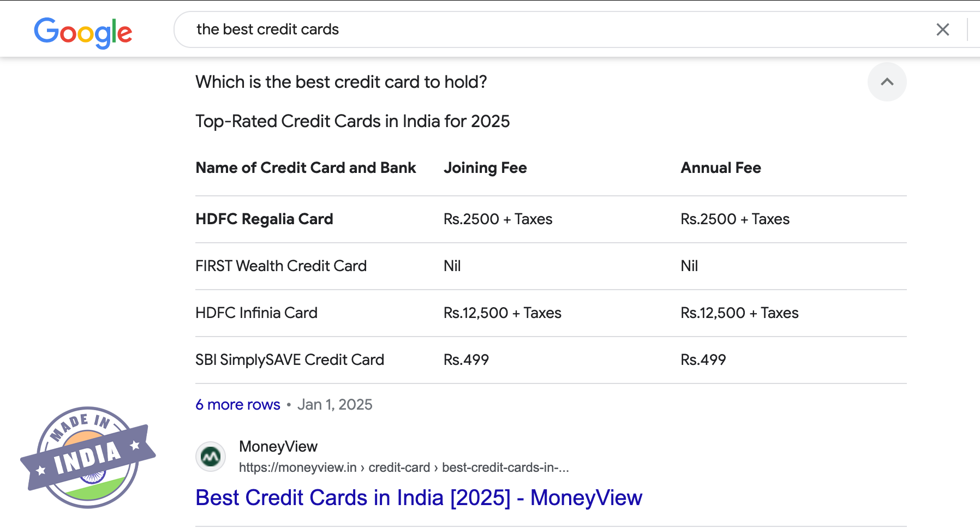Click the Jan 1, 2025 date text
Viewport: 980px width, 528px height.
[x=334, y=405]
